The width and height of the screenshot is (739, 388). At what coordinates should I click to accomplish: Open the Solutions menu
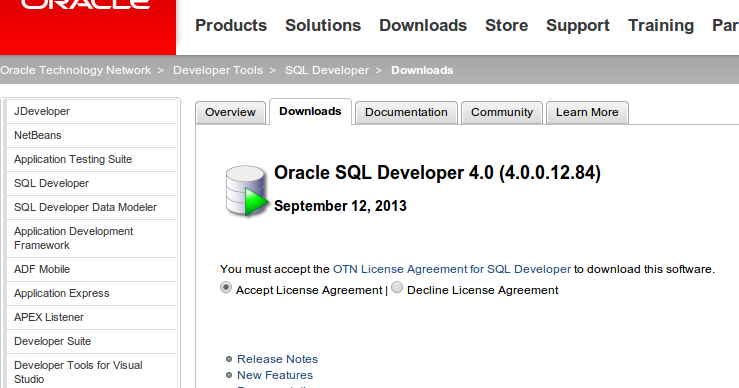pos(323,25)
